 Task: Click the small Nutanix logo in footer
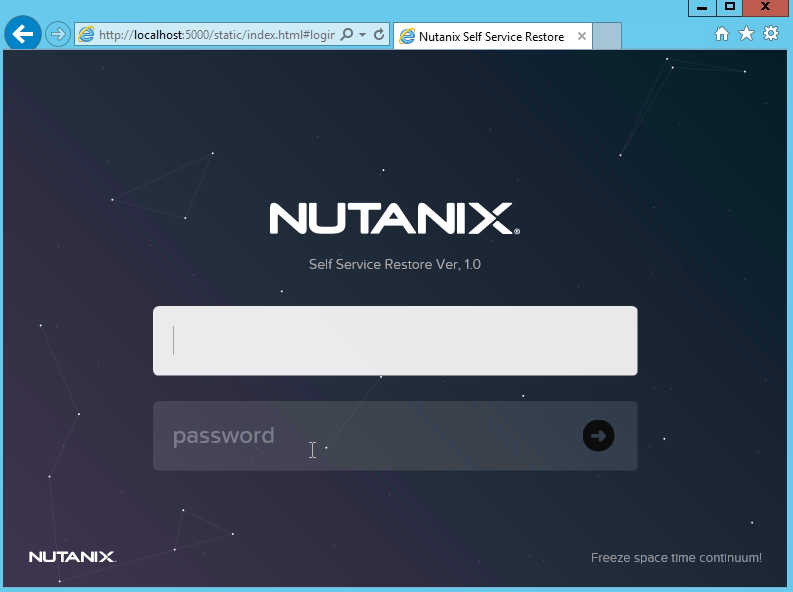tap(72, 557)
